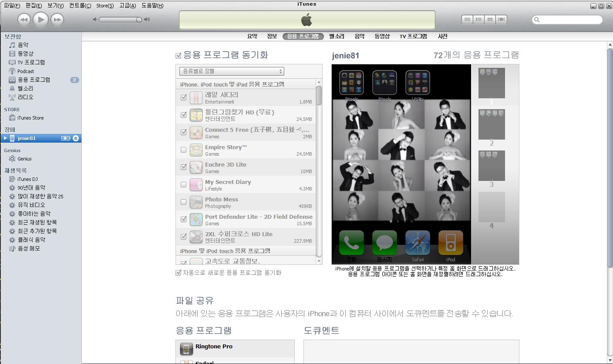The height and width of the screenshot is (364, 613).
Task: Select home screen page 2 thumbnail
Action: [492, 124]
